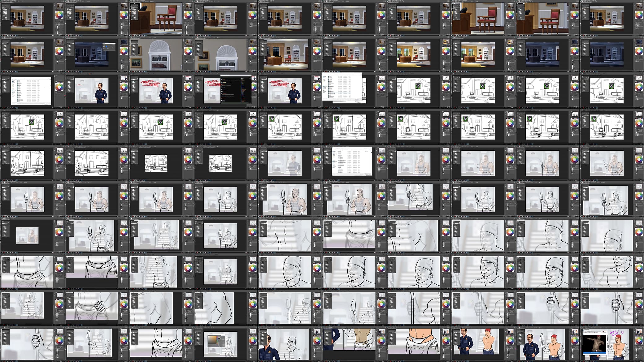Click the color wheel in the 'Good Night' screenshot
The height and width of the screenshot is (362, 644).
point(639,341)
